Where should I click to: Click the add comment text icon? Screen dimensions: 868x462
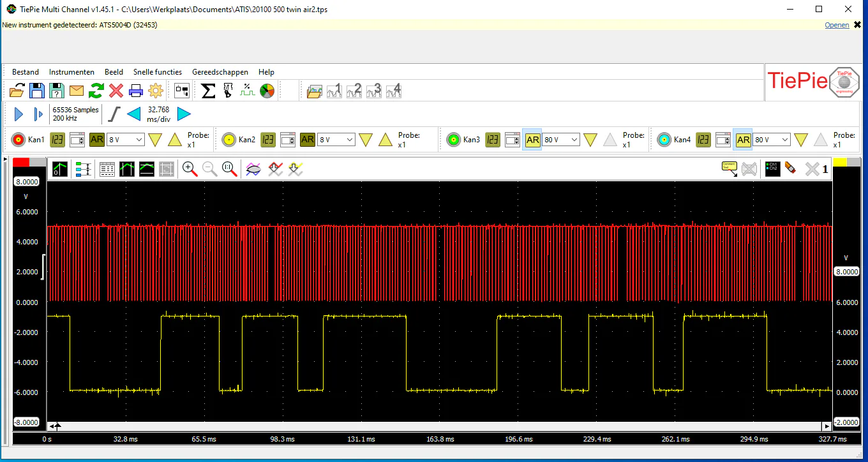coord(729,169)
